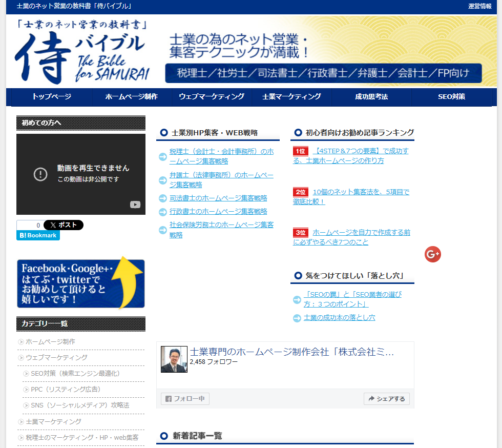The height and width of the screenshot is (448, 502).
Task: Open 士業マーケティング navigation menu item
Action: coord(291,97)
